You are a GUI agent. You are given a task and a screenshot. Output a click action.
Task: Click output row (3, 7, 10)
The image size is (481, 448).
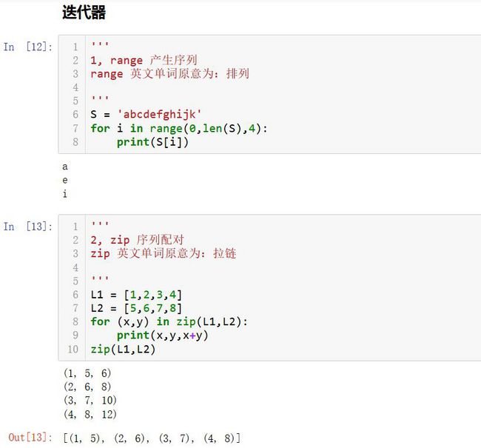coord(90,401)
